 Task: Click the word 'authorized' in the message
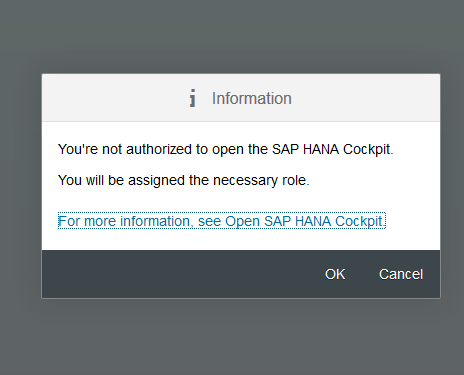159,149
